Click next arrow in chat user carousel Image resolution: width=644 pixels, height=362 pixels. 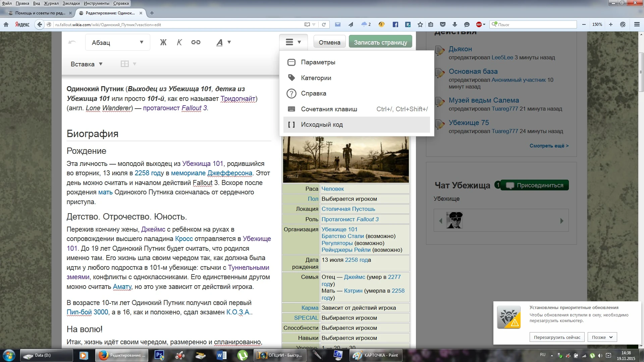coord(561,221)
